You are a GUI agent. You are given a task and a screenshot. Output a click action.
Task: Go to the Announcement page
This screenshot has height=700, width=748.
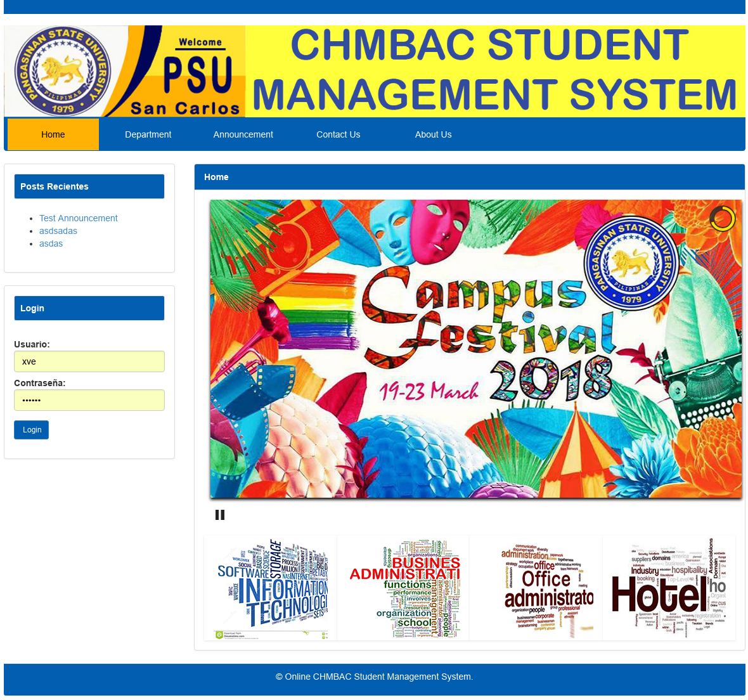pyautogui.click(x=243, y=134)
